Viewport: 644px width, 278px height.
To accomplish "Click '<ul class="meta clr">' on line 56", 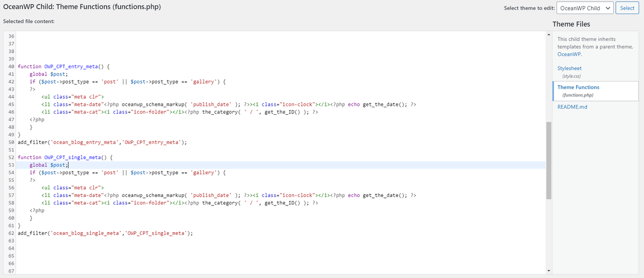I will [x=72, y=187].
